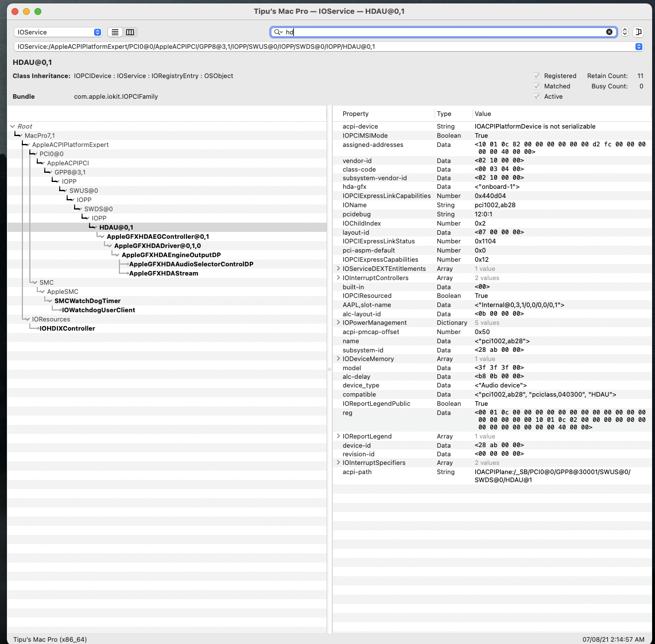Collapse the HDAU@0,1 tree node

(x=94, y=227)
